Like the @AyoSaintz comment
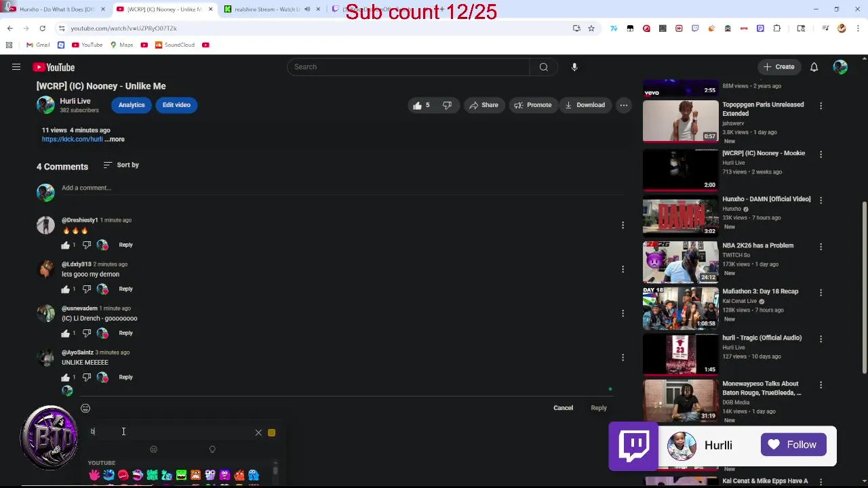Image resolution: width=868 pixels, height=488 pixels. [66, 377]
